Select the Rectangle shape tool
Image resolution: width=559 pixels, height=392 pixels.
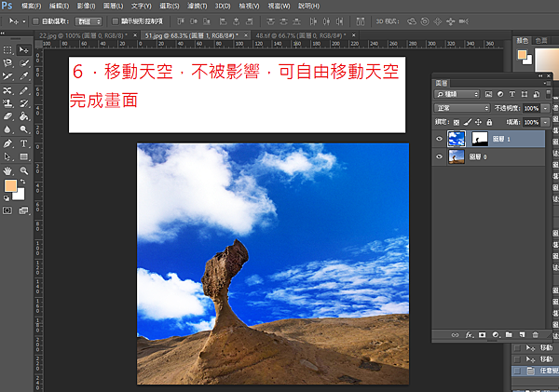click(x=24, y=156)
